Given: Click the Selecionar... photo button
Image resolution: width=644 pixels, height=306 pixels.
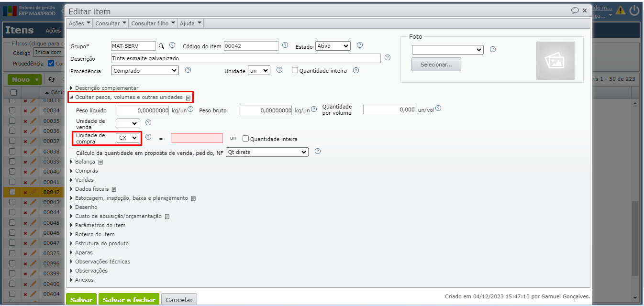Looking at the screenshot, I should pos(436,65).
